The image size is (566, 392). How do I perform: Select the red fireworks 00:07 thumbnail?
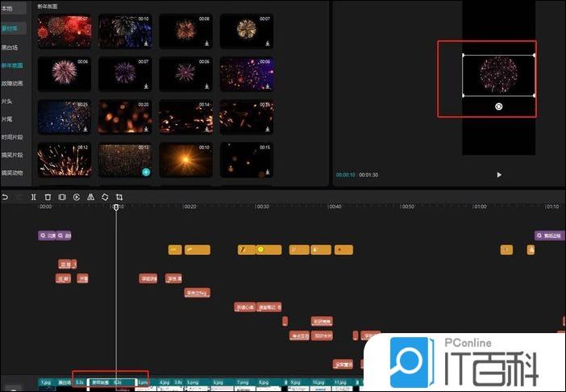[65, 31]
